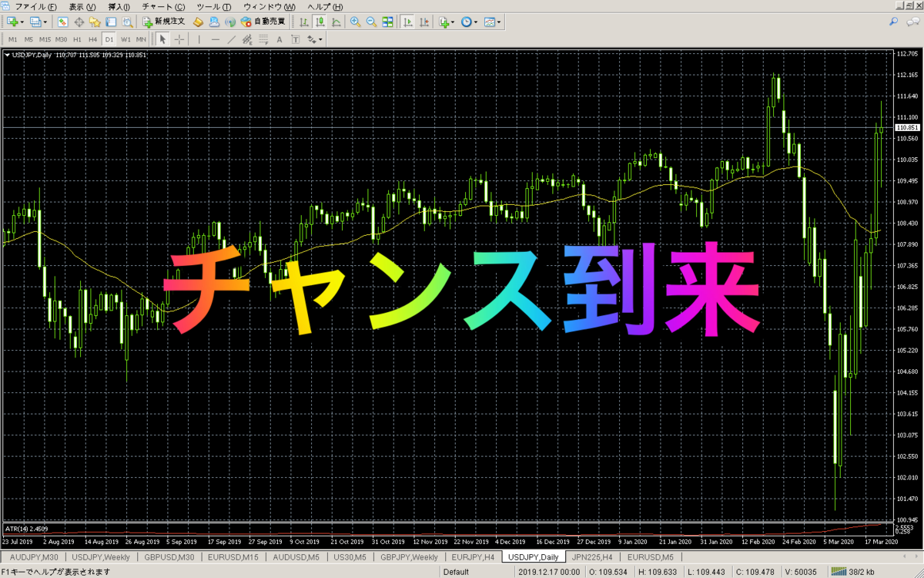Image resolution: width=924 pixels, height=578 pixels.
Task: Switch chart to M5 timeframe
Action: tap(28, 39)
